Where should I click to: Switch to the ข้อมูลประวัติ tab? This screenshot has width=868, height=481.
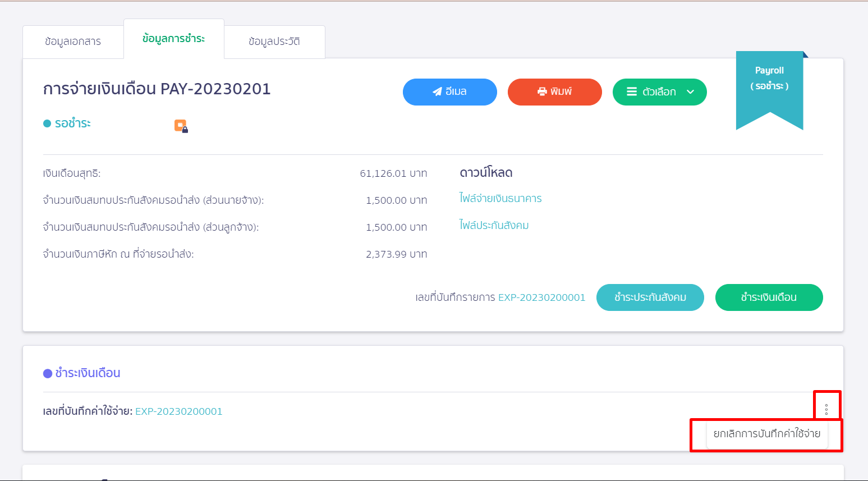coord(274,42)
